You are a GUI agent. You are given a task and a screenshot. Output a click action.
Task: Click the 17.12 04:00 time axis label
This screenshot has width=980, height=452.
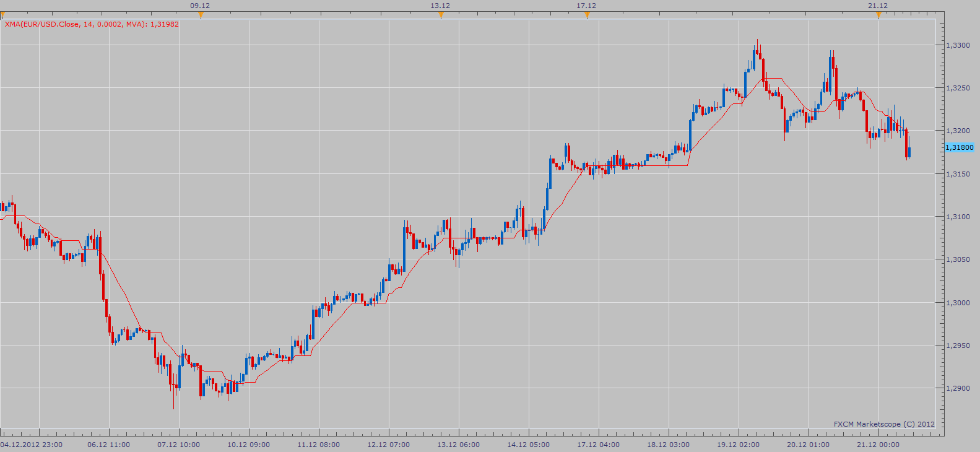click(x=599, y=445)
